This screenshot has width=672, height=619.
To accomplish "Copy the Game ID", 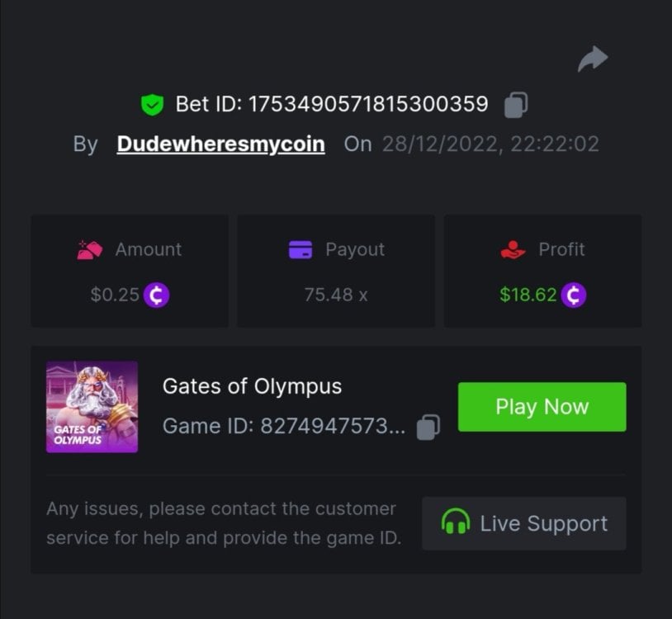I will coord(428,427).
